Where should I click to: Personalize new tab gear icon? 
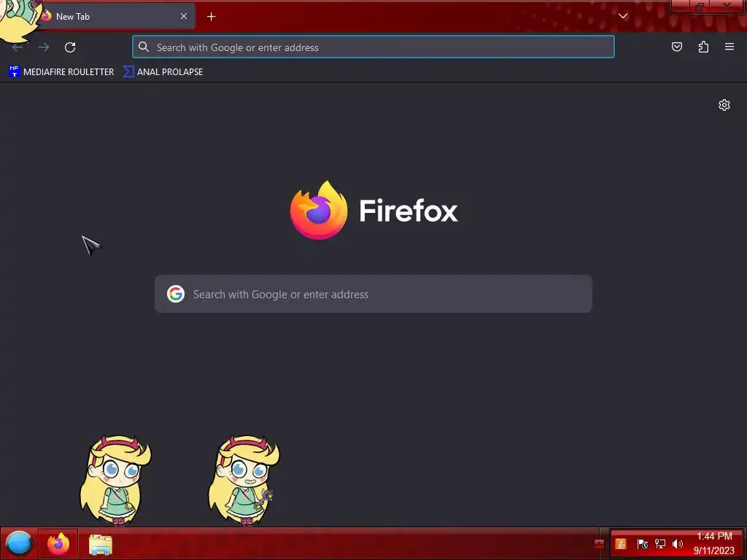click(x=724, y=105)
